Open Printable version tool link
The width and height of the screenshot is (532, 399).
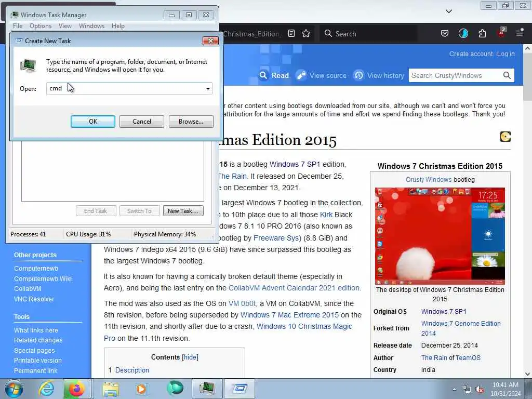click(x=37, y=361)
